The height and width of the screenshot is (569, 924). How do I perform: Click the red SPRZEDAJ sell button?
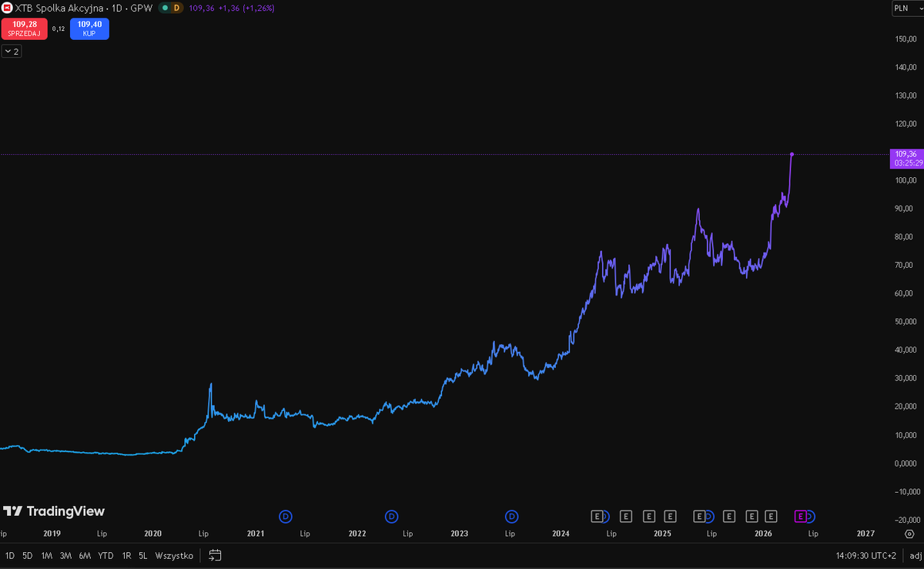point(25,29)
